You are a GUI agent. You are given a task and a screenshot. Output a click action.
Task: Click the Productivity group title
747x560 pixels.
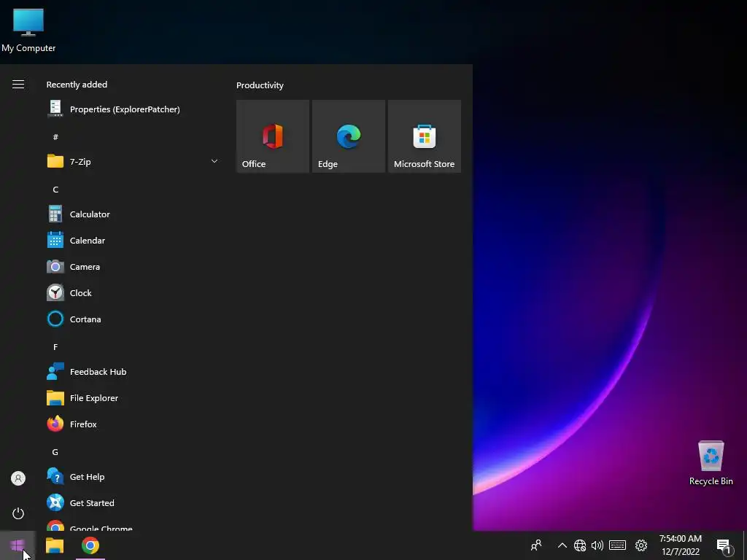[260, 85]
